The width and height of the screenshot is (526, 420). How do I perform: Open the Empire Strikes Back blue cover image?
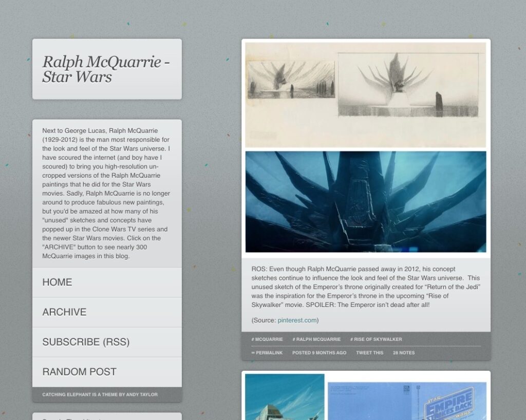click(x=407, y=401)
